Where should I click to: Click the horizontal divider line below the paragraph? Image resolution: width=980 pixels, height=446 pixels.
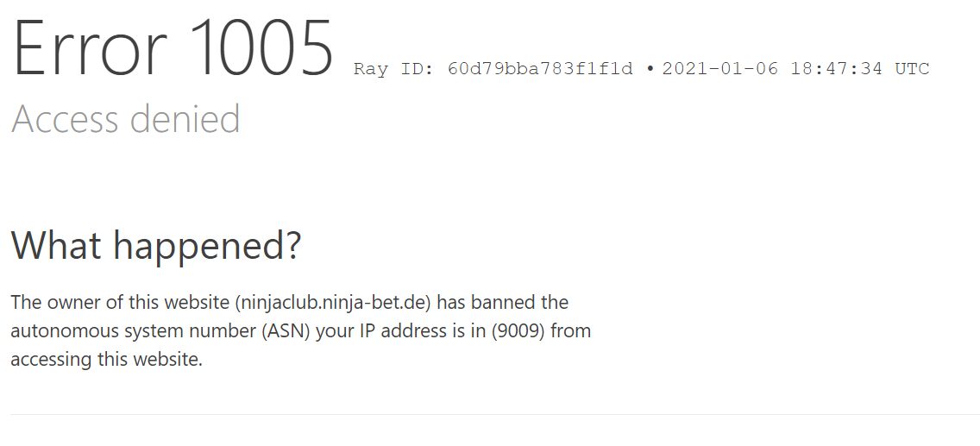pos(495,414)
